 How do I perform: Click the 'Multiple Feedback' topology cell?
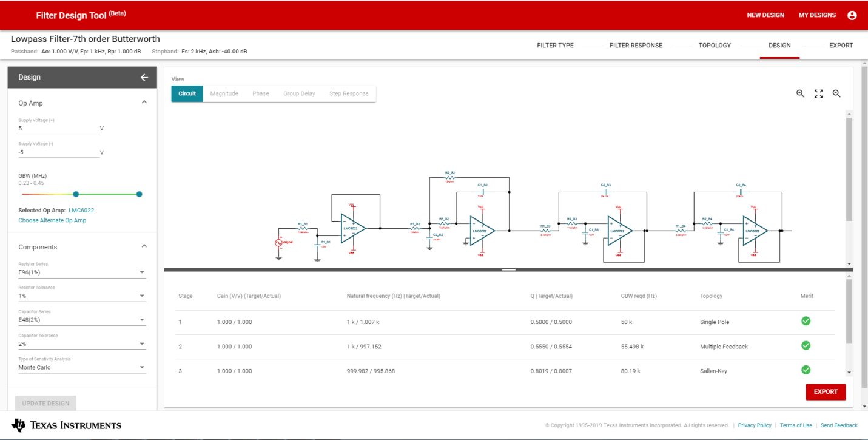[x=724, y=347]
